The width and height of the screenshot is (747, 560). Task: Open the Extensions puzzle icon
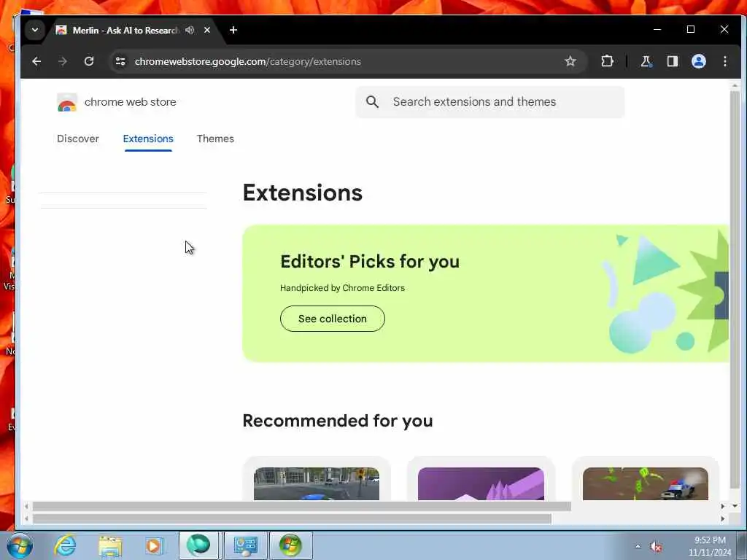coord(607,61)
